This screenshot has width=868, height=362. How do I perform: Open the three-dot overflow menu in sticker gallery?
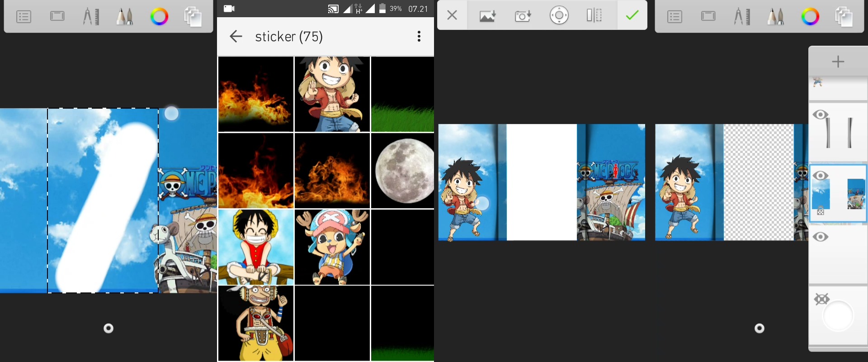click(419, 36)
